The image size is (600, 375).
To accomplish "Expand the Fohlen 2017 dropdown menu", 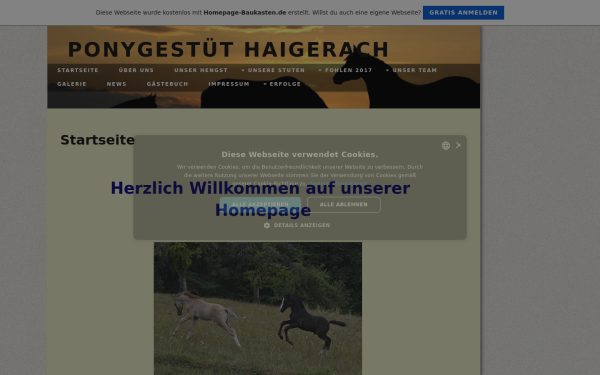I will [x=346, y=70].
